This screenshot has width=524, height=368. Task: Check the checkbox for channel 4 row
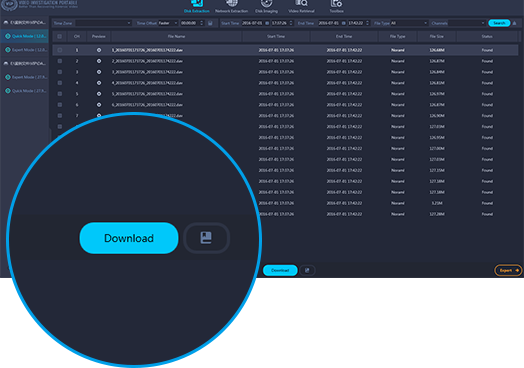pyautogui.click(x=59, y=83)
